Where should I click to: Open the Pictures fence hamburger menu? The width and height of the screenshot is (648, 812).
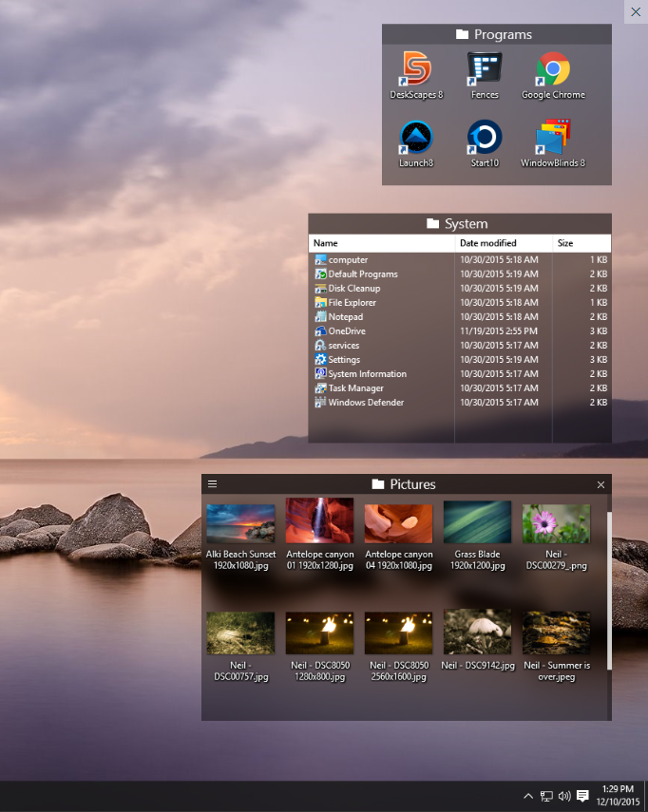point(213,483)
